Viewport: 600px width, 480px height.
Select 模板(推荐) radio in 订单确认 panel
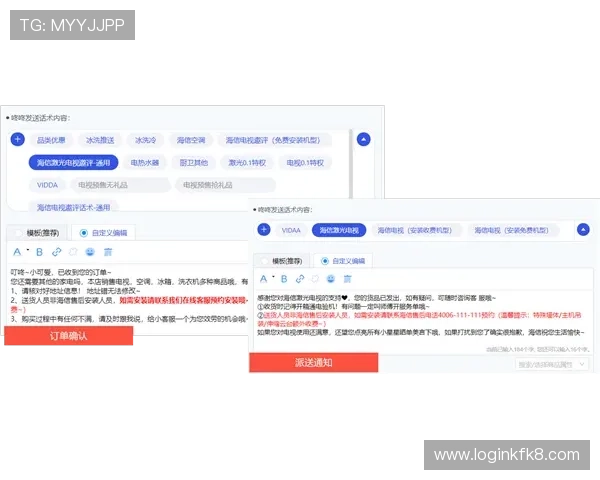coord(18,233)
